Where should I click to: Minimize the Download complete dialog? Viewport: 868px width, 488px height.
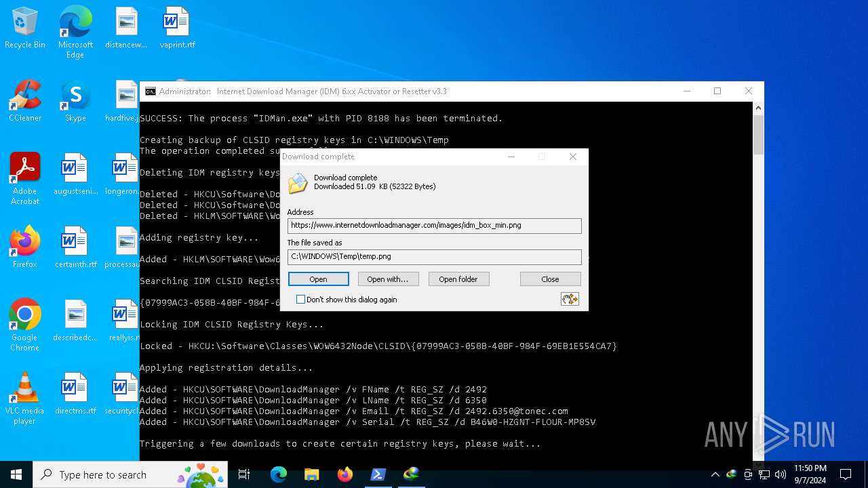point(511,157)
